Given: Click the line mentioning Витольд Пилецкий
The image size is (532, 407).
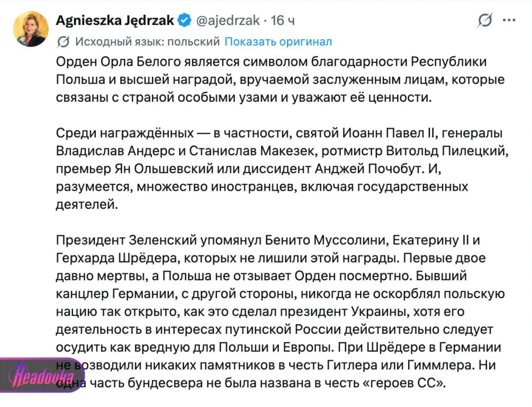Looking at the screenshot, I should point(282,151).
